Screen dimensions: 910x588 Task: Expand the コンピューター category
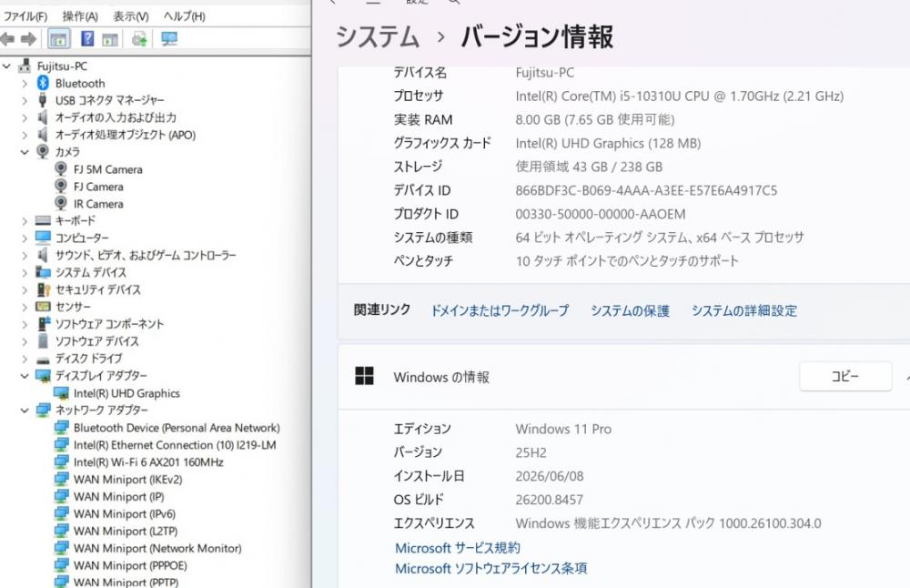[x=25, y=238]
